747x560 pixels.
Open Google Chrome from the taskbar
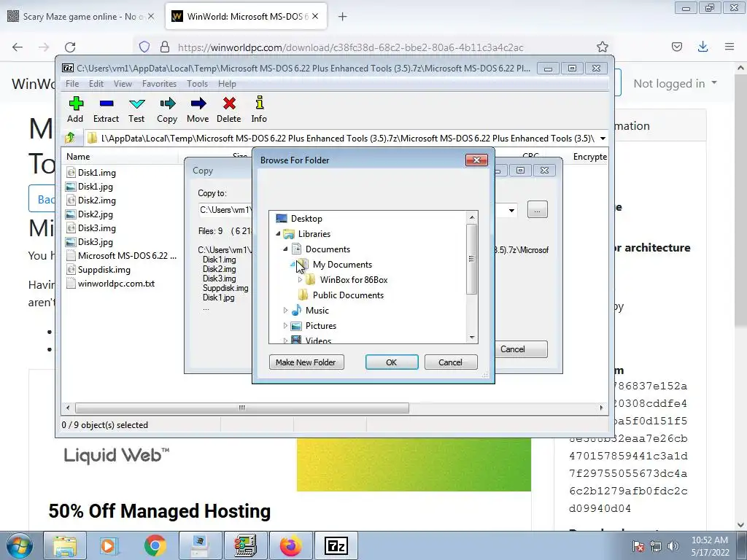click(155, 545)
